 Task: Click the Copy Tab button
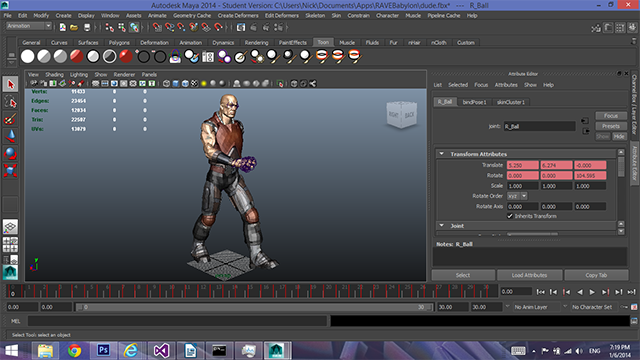click(x=596, y=275)
